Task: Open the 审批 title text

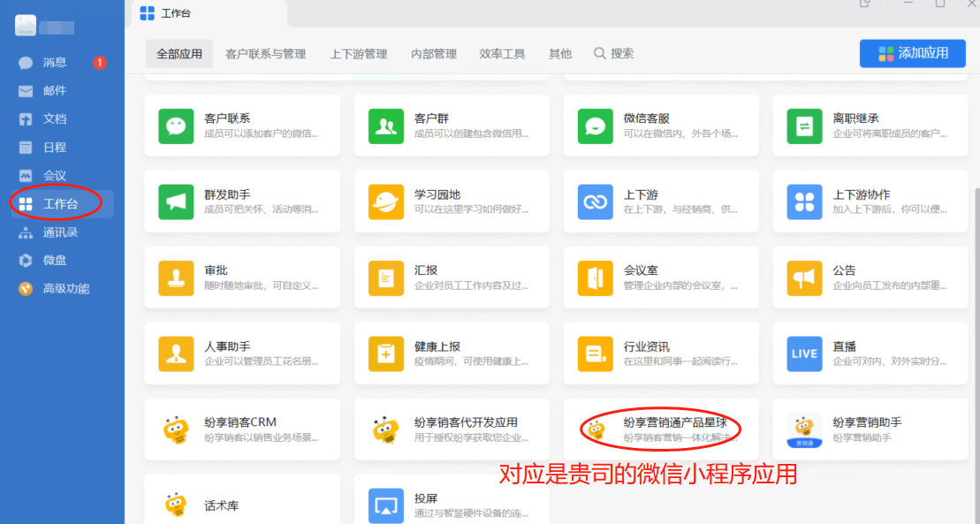Action: click(x=216, y=270)
